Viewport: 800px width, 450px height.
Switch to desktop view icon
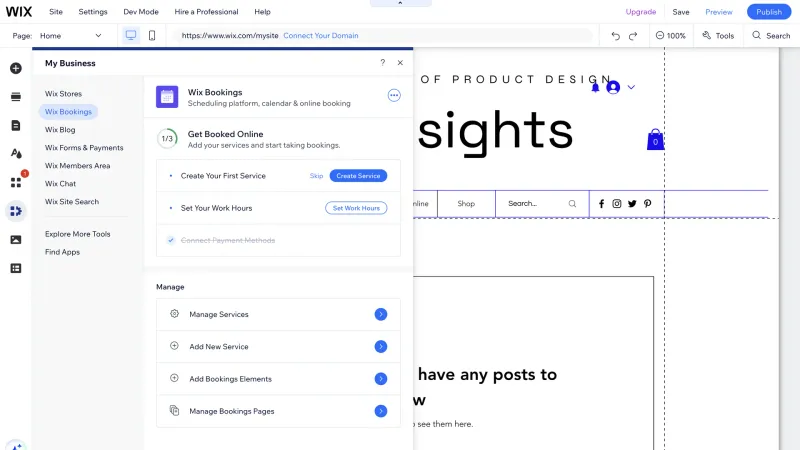point(131,35)
